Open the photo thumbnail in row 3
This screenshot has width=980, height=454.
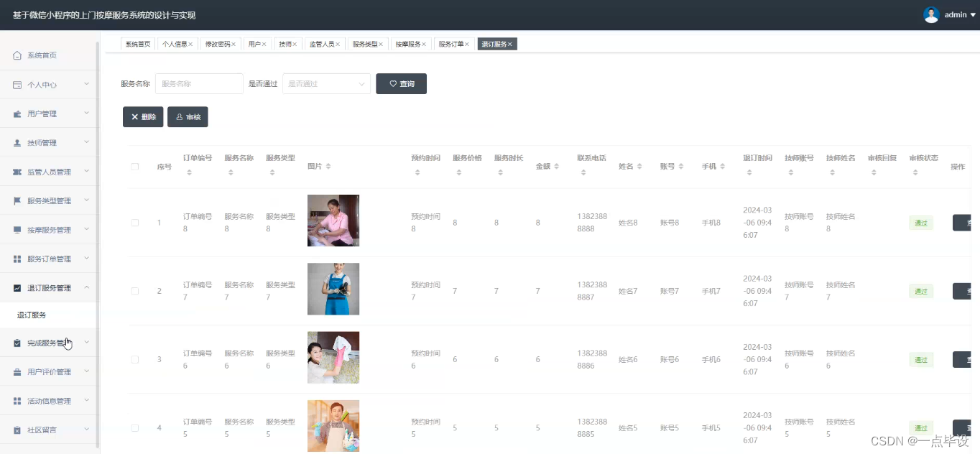(x=333, y=357)
